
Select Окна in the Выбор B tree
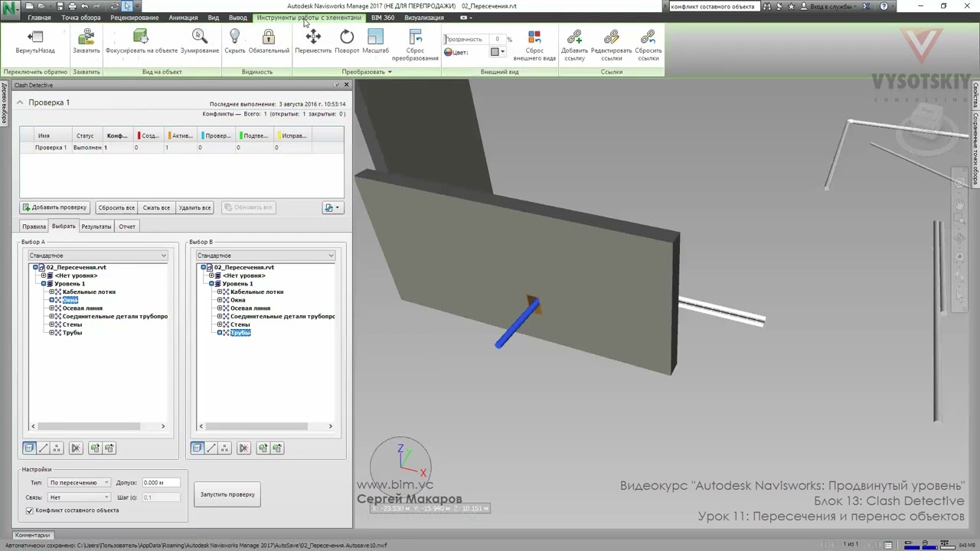point(238,300)
